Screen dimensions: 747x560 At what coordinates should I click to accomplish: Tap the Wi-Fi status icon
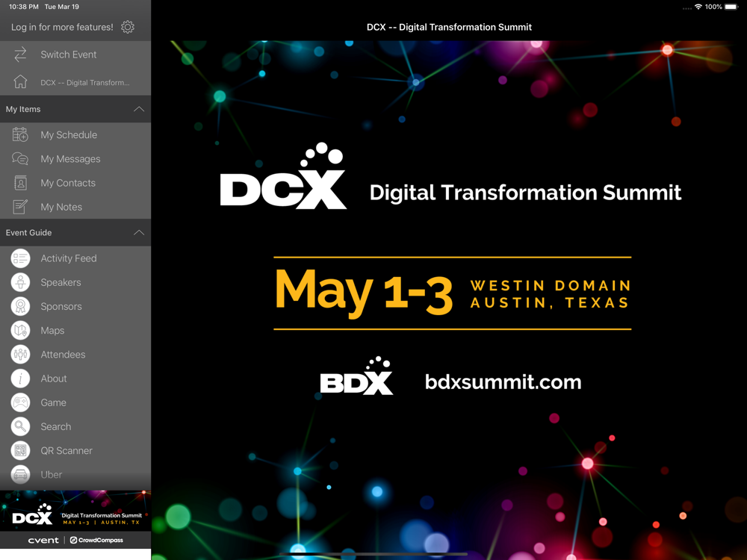coord(698,7)
